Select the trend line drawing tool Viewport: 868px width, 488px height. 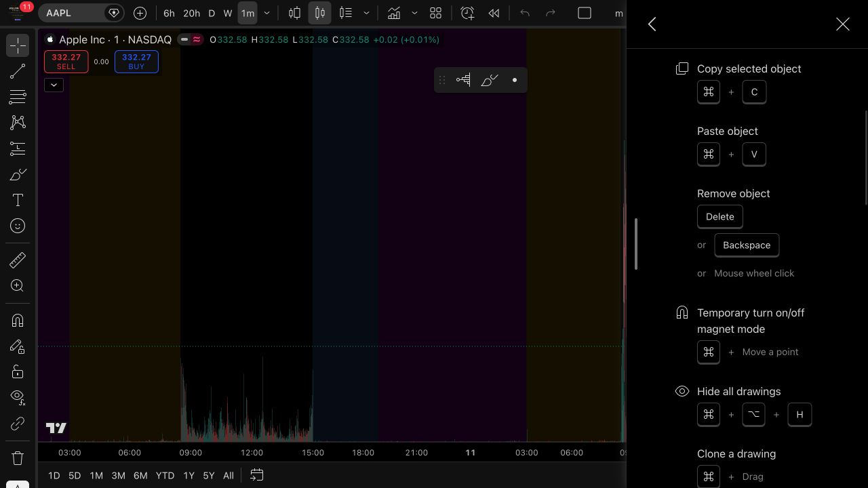tap(18, 71)
